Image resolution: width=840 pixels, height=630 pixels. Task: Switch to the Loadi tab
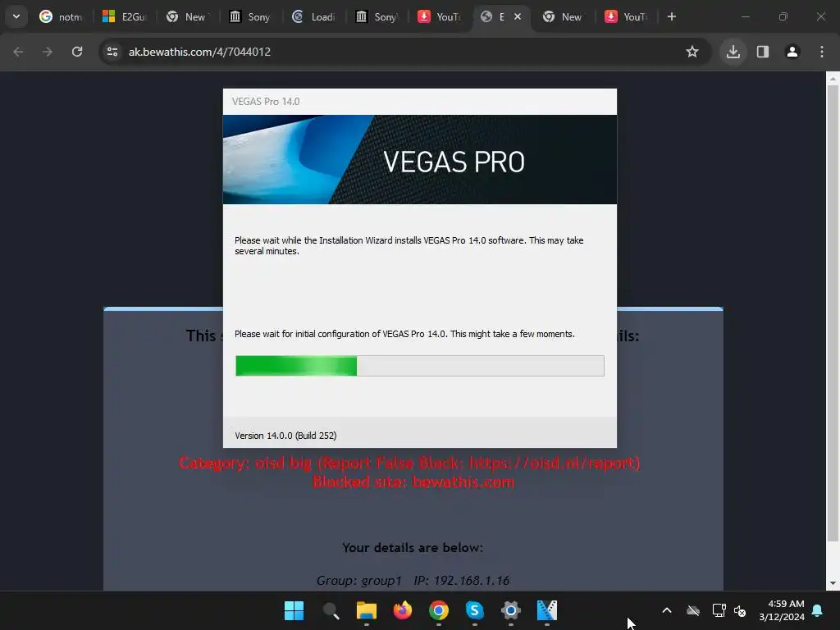coord(314,16)
